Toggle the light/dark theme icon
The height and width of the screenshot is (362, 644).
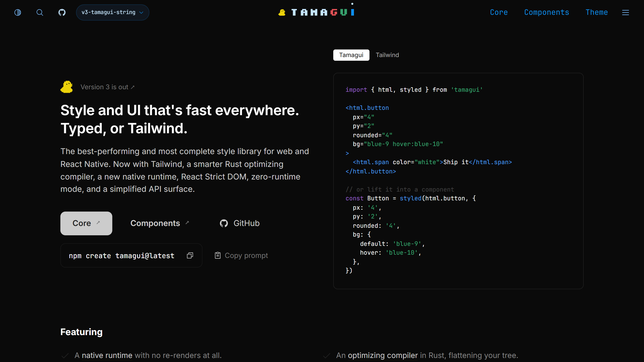18,12
